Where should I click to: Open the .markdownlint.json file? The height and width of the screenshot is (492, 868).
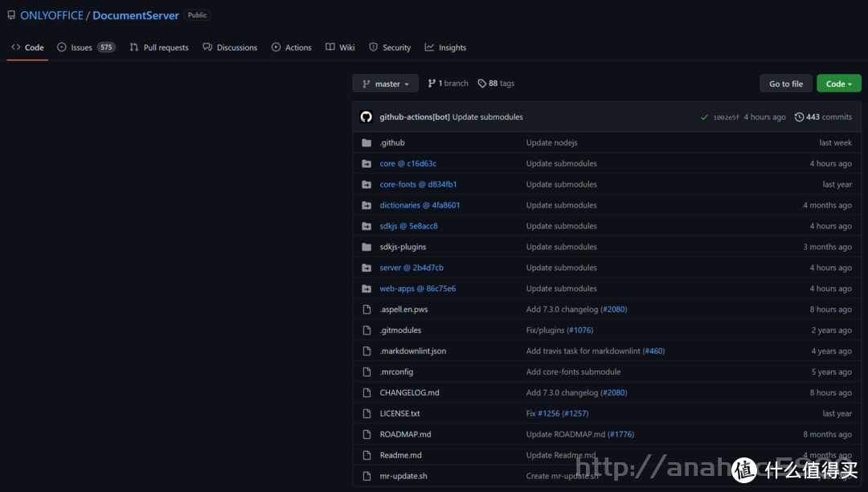click(413, 351)
